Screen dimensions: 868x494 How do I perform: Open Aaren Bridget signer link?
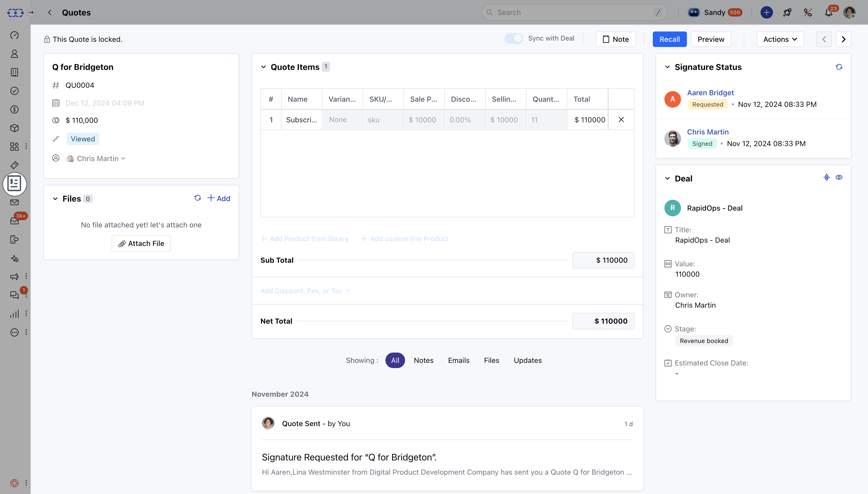[710, 93]
